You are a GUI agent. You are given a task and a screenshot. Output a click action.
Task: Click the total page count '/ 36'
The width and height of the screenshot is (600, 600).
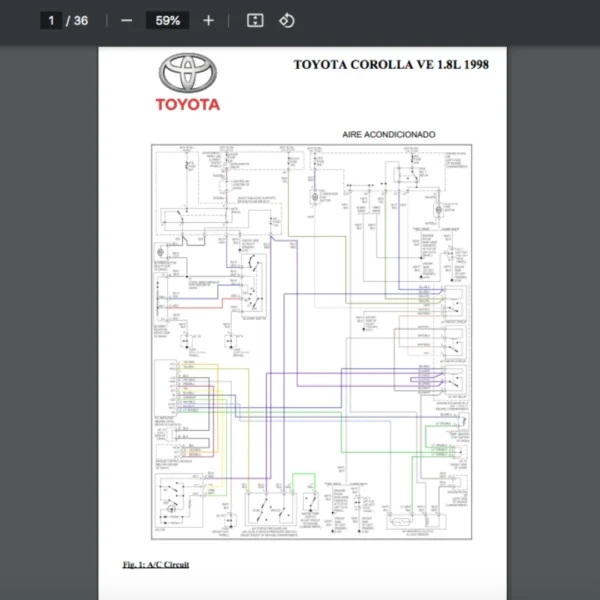[x=76, y=21]
